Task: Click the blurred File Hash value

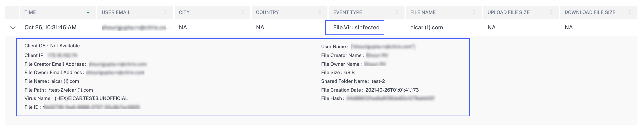Action: tap(390, 98)
